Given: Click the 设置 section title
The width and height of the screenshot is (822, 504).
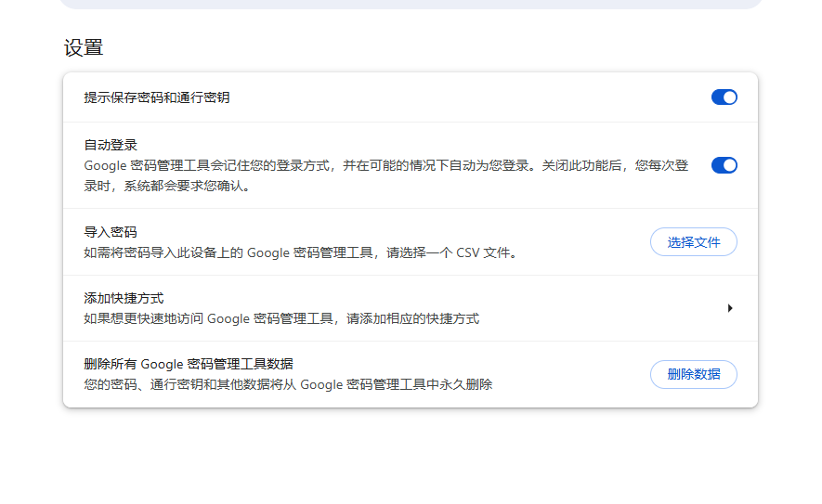Looking at the screenshot, I should [84, 47].
